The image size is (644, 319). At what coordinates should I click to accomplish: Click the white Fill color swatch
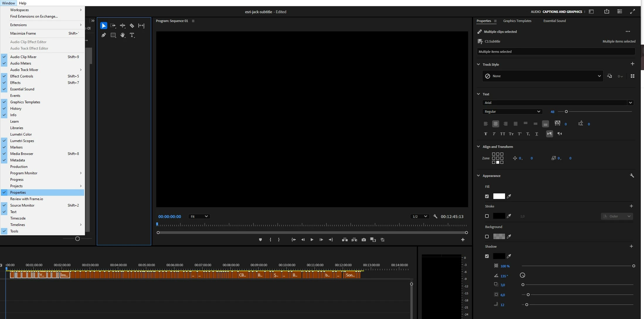pos(499,196)
